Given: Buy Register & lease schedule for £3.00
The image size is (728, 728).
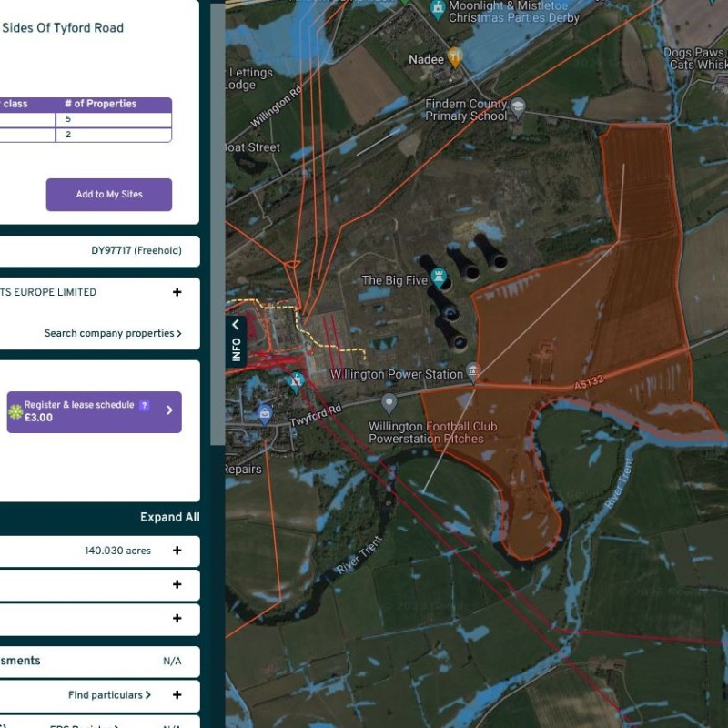Looking at the screenshot, I should point(95,412).
